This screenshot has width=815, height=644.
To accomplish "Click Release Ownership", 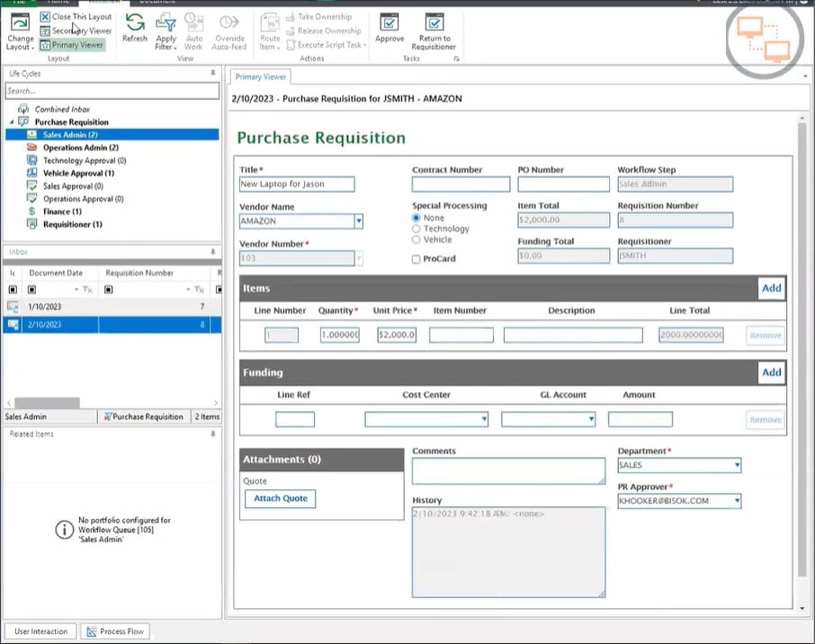I will point(323,31).
